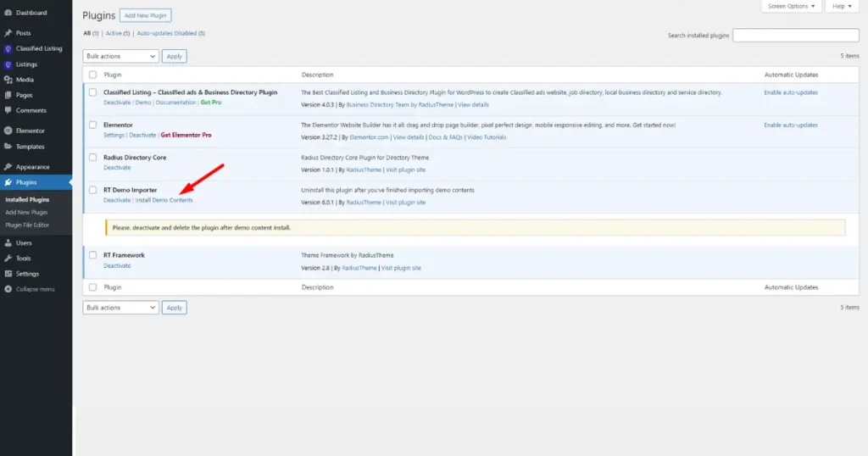This screenshot has height=456, width=868.
Task: Enable auto-updates for Elementor
Action: (791, 125)
